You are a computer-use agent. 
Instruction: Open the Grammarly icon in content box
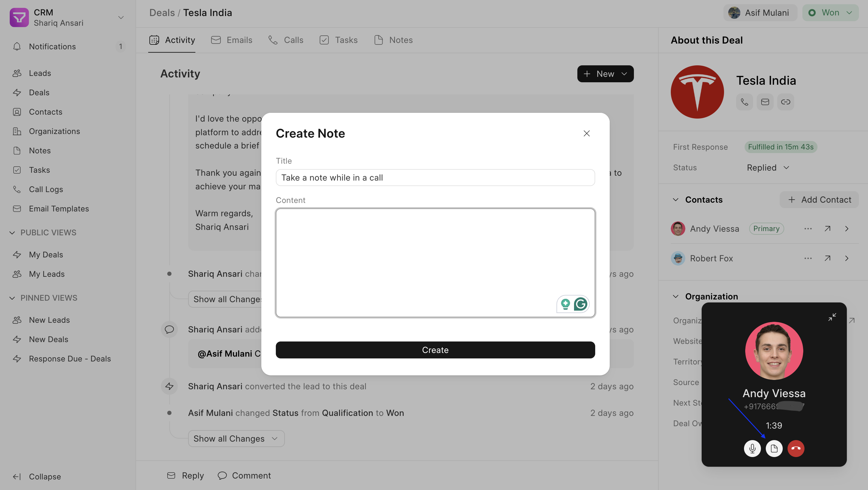click(581, 304)
